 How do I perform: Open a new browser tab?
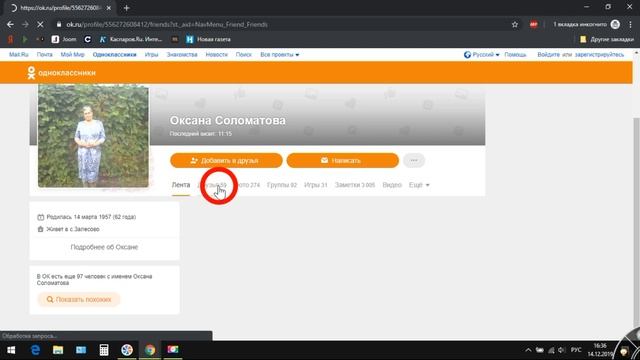tap(127, 8)
